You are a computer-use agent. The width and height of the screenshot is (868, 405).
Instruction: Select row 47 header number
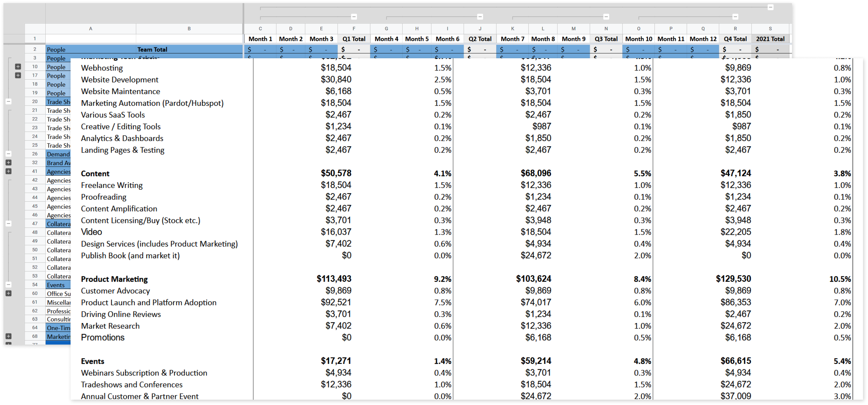pyautogui.click(x=35, y=223)
